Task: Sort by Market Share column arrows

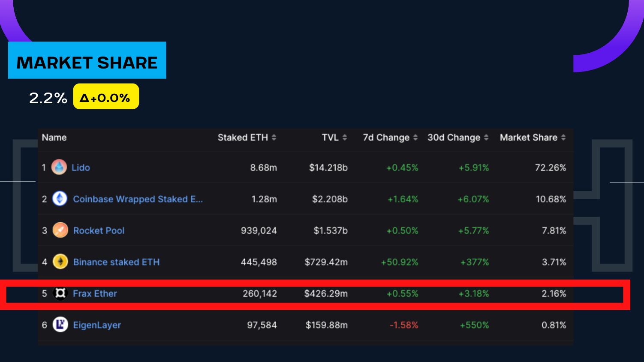Action: 563,138
